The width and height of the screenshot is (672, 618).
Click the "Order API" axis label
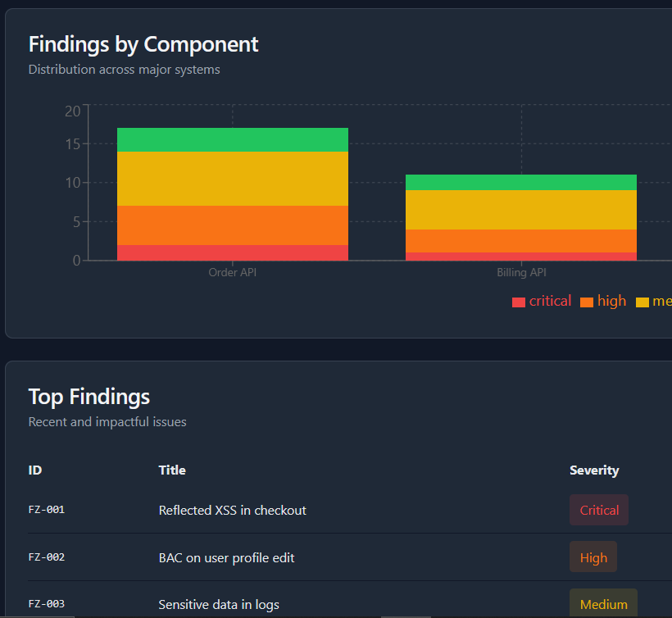(233, 273)
